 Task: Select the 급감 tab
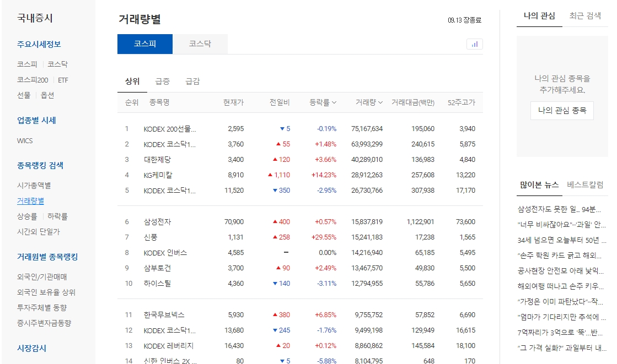click(x=191, y=79)
